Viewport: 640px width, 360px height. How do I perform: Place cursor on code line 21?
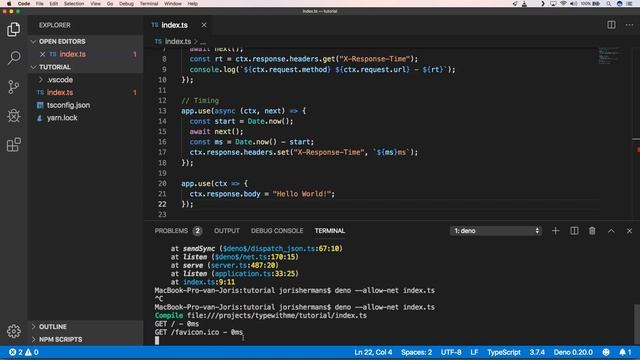[262, 193]
